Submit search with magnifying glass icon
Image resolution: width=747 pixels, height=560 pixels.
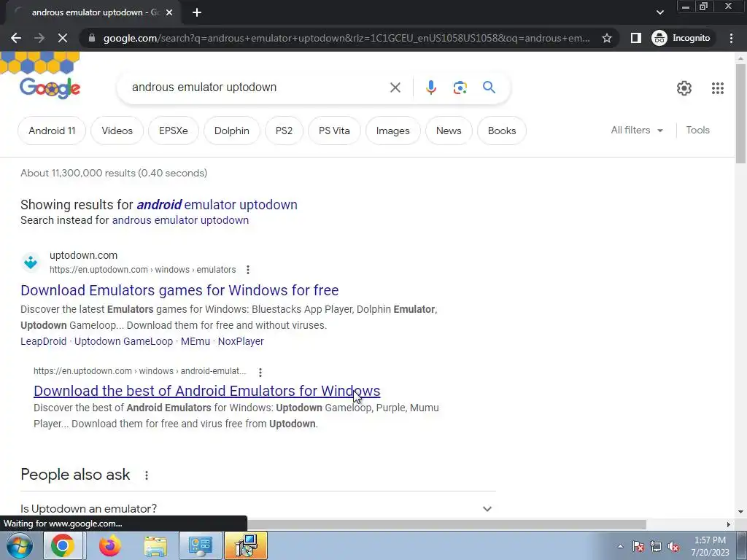coord(489,87)
